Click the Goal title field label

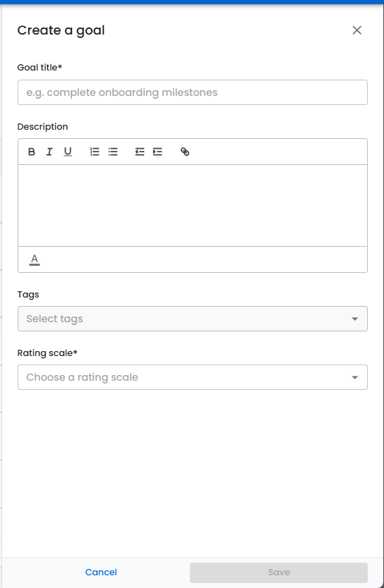click(x=40, y=68)
